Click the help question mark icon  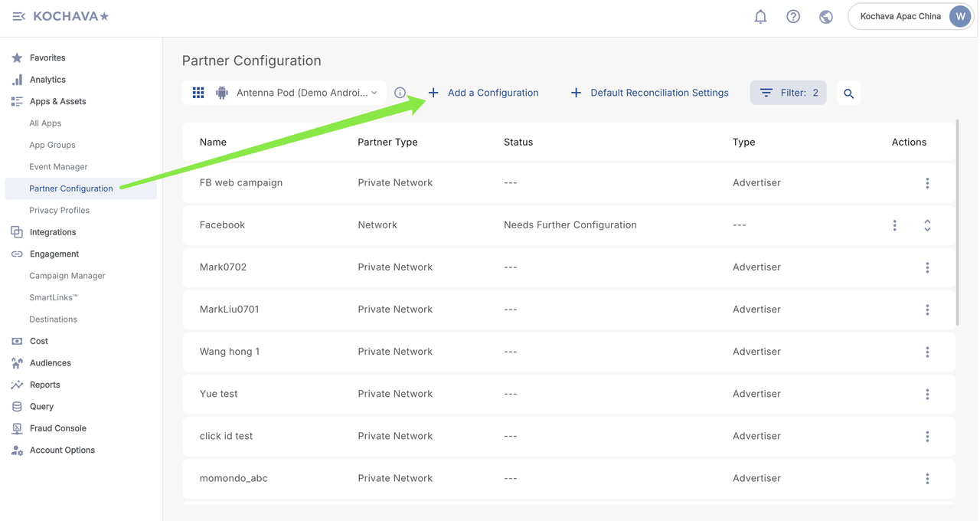(x=793, y=17)
